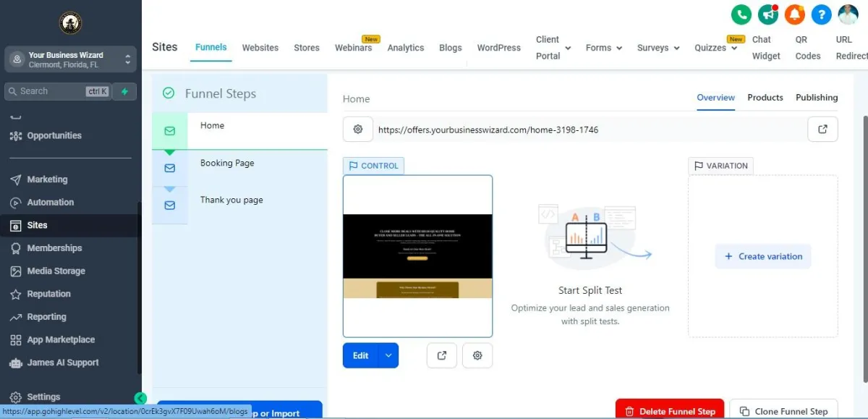The width and height of the screenshot is (868, 419).
Task: Click the sidebar Search field
Action: pyautogui.click(x=58, y=91)
